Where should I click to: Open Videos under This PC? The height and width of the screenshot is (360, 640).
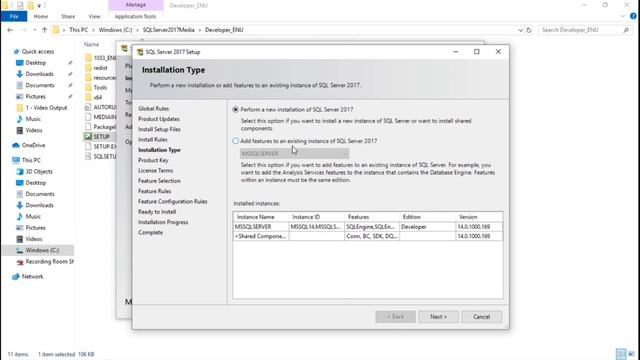[x=34, y=239]
